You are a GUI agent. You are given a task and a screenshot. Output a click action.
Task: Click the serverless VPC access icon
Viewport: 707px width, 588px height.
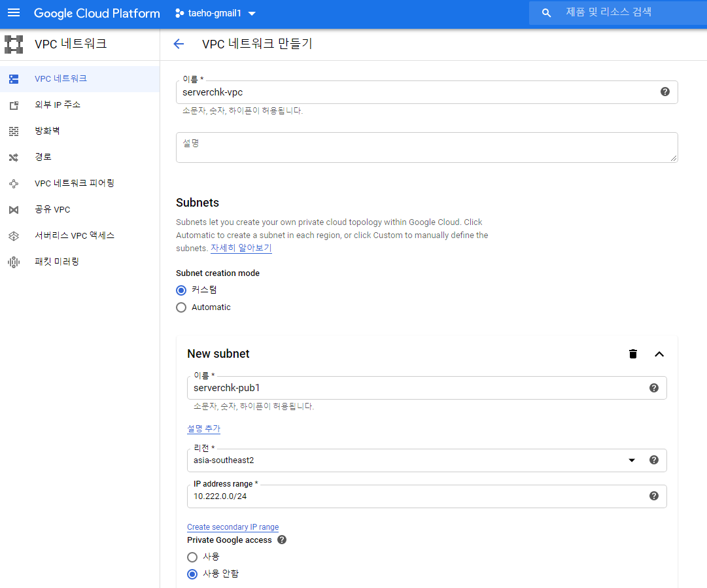coord(14,236)
